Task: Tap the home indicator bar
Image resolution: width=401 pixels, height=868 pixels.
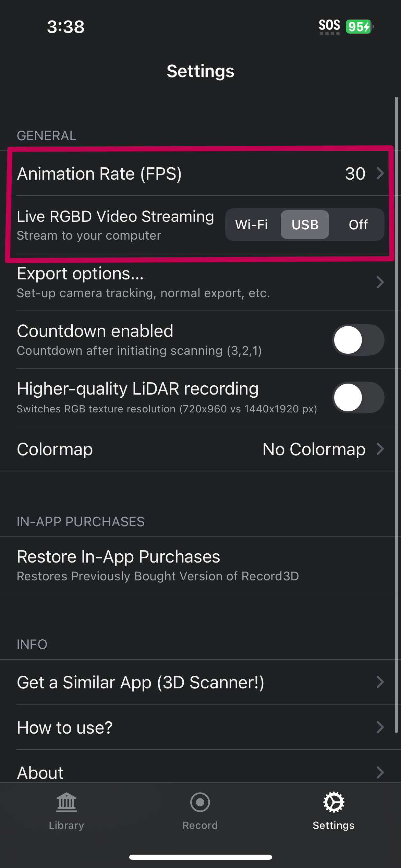Action: coord(200,857)
